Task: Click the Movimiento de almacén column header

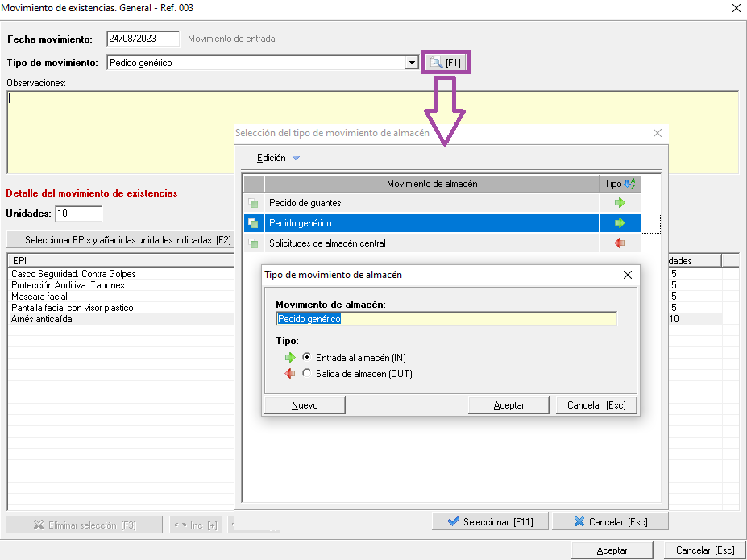Action: tap(432, 184)
